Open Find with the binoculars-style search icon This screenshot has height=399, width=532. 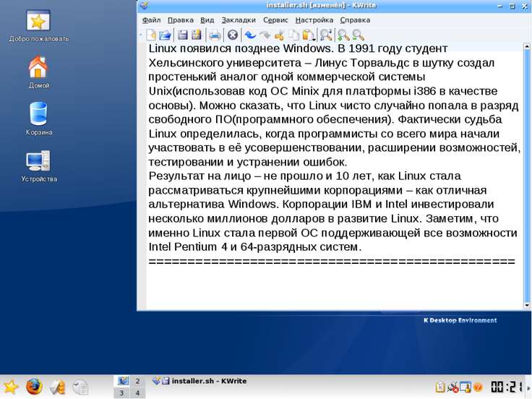[326, 35]
